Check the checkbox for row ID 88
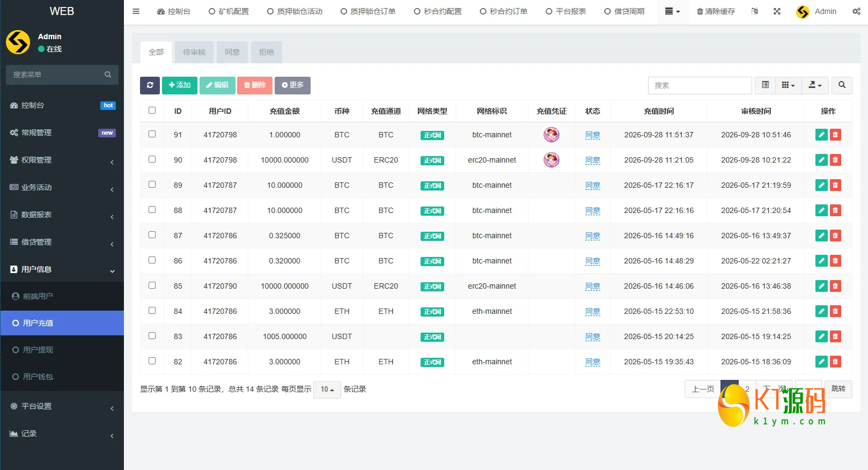The width and height of the screenshot is (868, 470). point(152,210)
